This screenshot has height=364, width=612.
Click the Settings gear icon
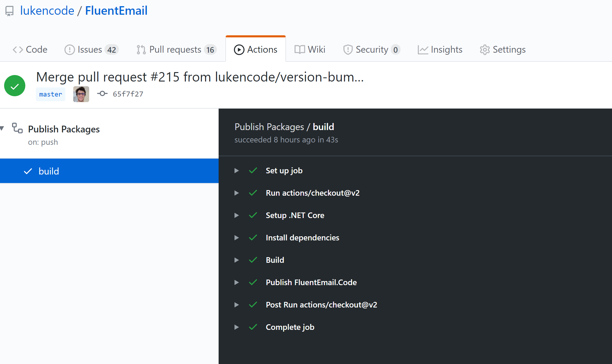pos(485,50)
